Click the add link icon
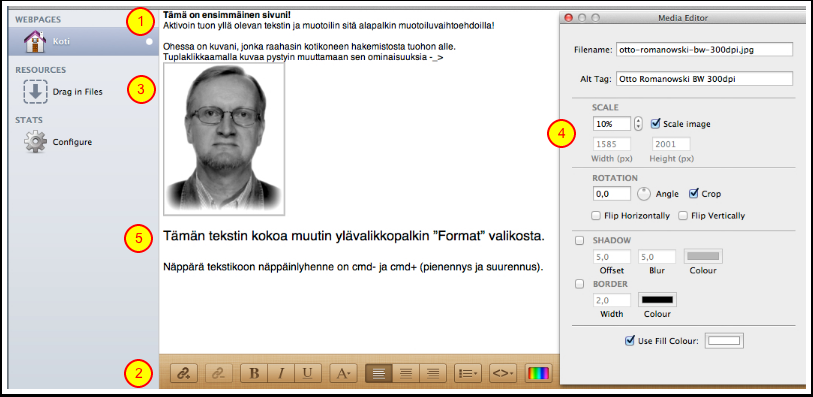The image size is (813, 397). coord(184,373)
